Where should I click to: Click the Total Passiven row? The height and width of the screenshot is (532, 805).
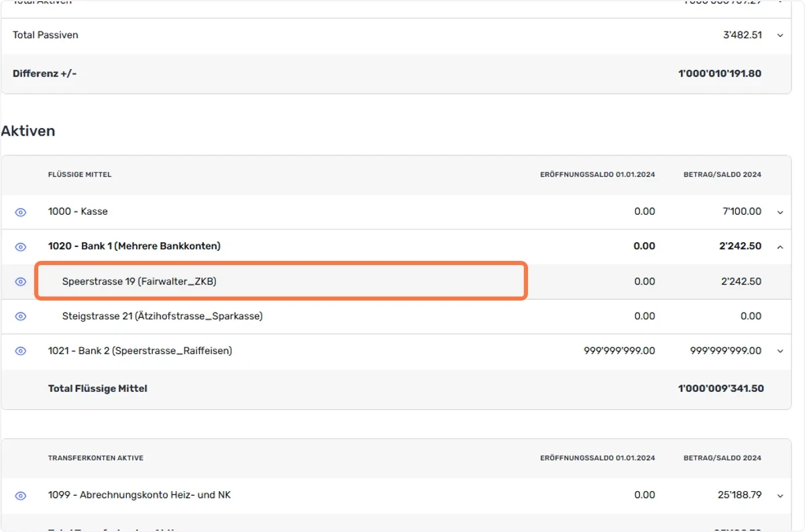pos(396,36)
